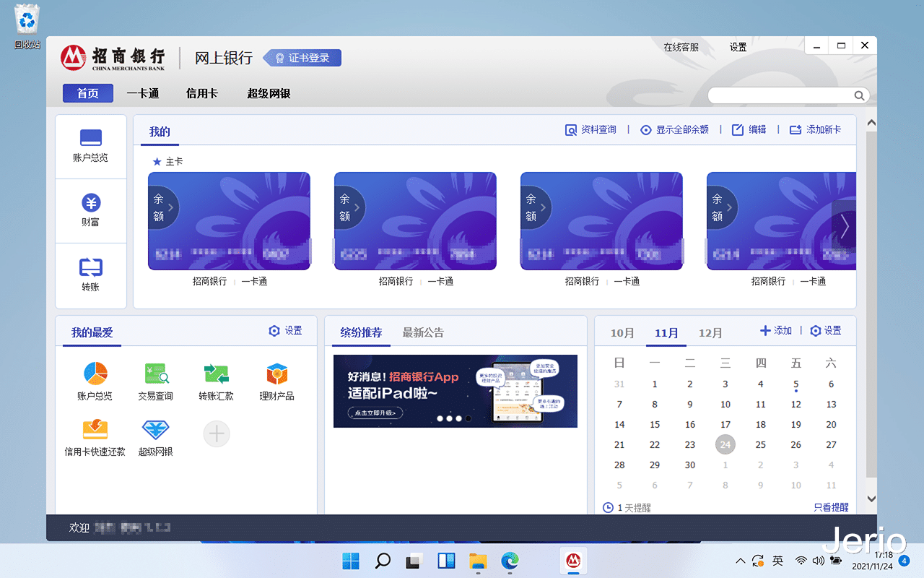924x578 pixels.
Task: Expand the third card's 余额 tab
Action: pos(535,207)
